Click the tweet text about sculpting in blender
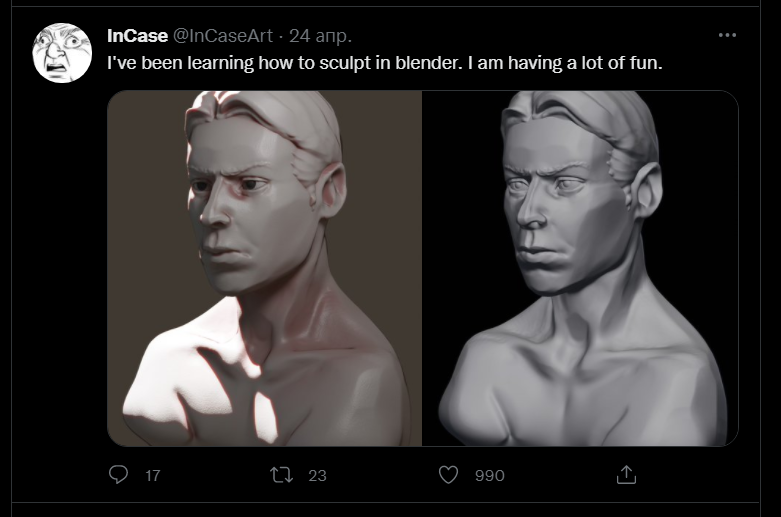 [385, 63]
